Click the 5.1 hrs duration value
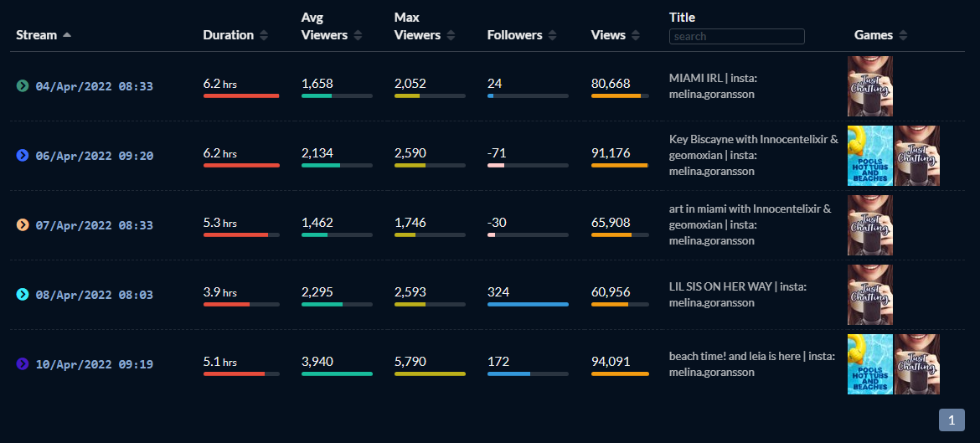The width and height of the screenshot is (980, 443). [x=220, y=361]
